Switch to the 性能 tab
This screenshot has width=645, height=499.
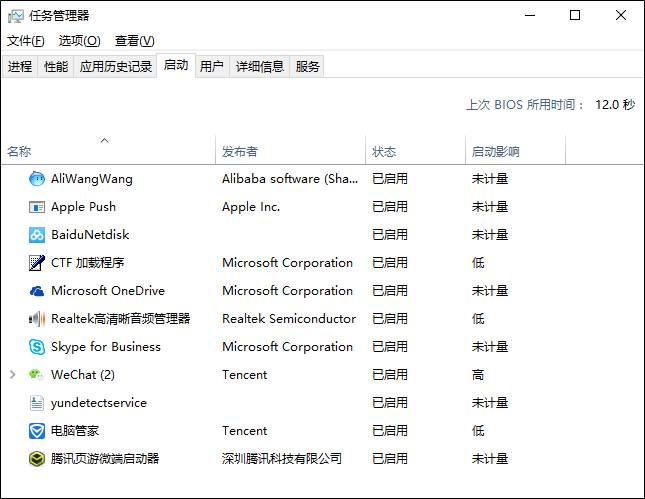coord(56,66)
